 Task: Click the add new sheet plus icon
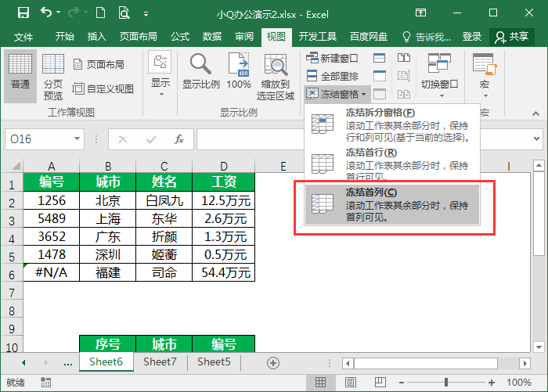pos(273,363)
